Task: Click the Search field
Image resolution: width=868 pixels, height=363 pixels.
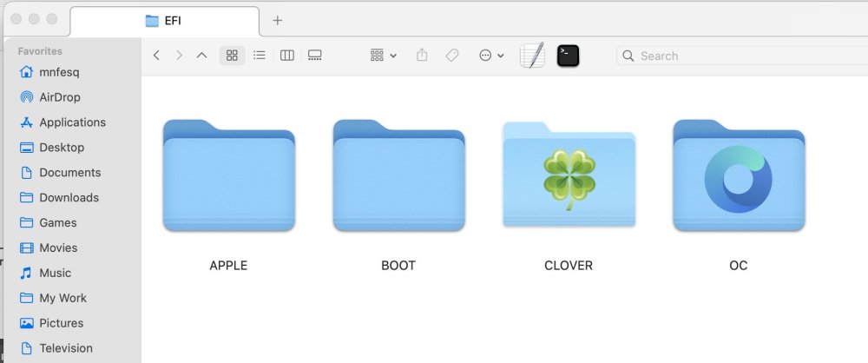Action: pos(742,56)
